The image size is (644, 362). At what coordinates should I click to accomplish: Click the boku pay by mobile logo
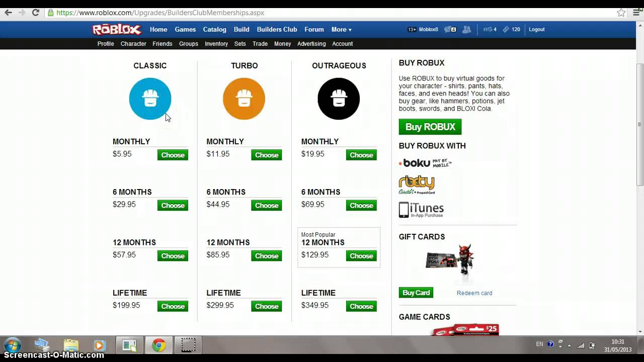(425, 163)
